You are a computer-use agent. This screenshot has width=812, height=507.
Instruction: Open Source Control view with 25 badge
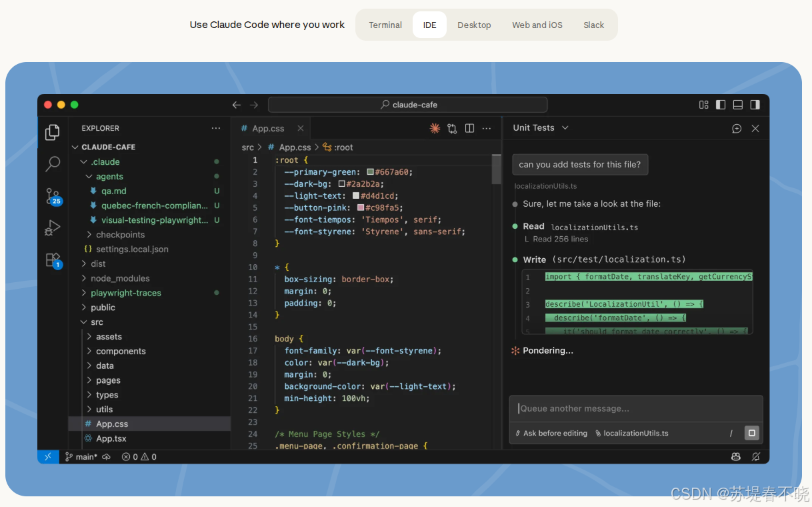(53, 196)
